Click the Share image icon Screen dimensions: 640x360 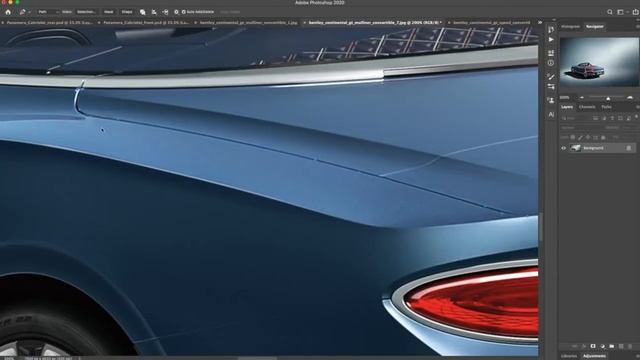636,12
